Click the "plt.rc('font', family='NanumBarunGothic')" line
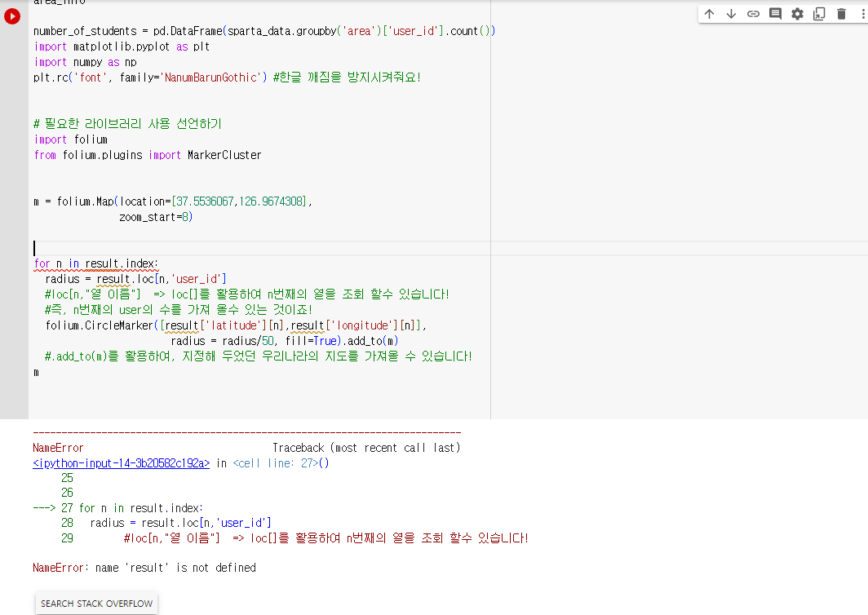 pos(228,77)
